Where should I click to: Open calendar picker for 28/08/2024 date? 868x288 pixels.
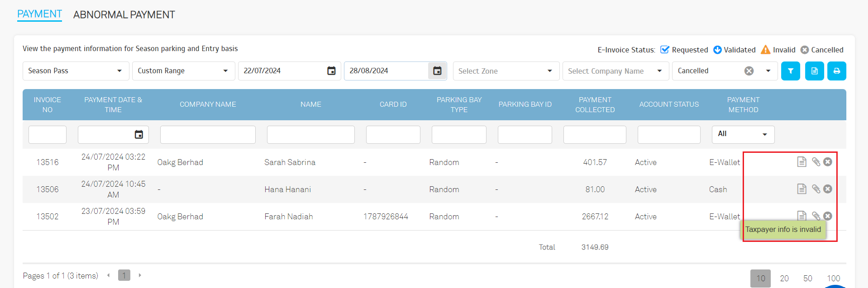[x=437, y=71]
